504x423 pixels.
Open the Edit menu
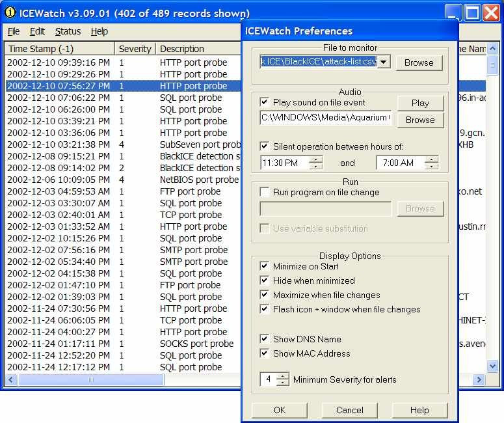coord(37,31)
